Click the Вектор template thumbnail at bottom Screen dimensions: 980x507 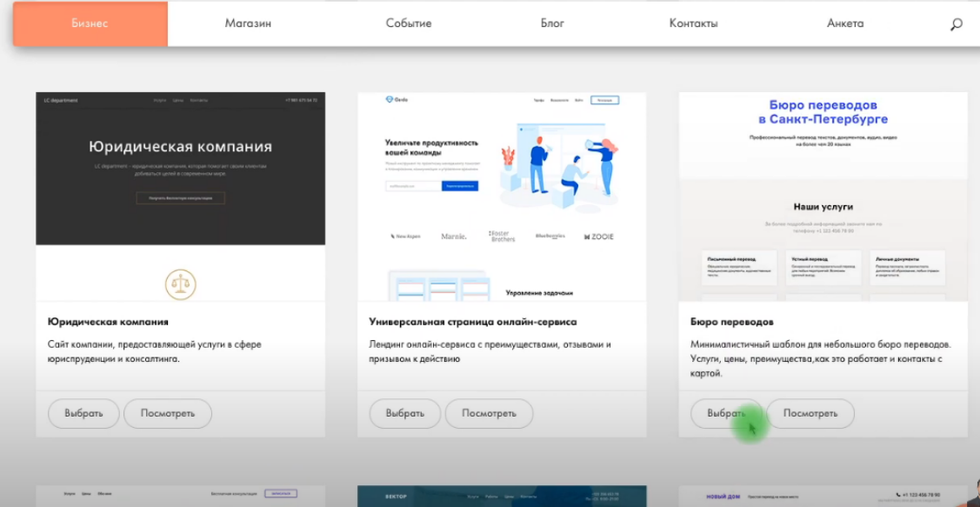502,497
